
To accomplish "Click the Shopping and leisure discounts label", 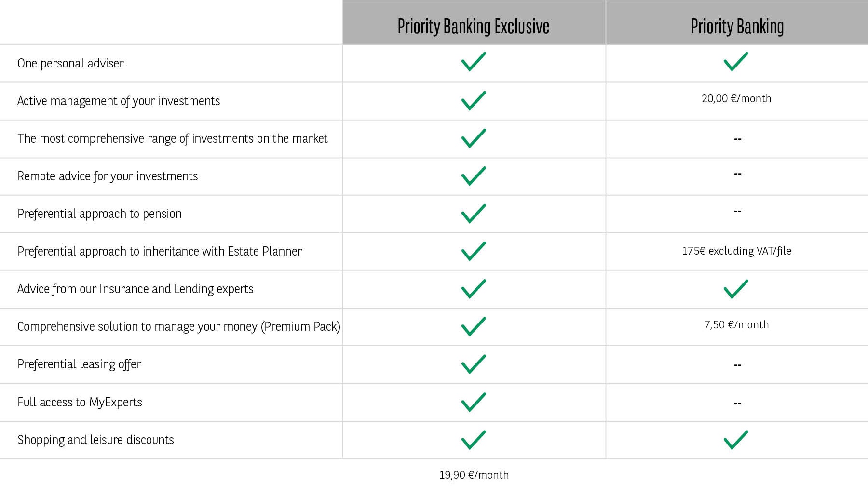I will click(x=95, y=440).
